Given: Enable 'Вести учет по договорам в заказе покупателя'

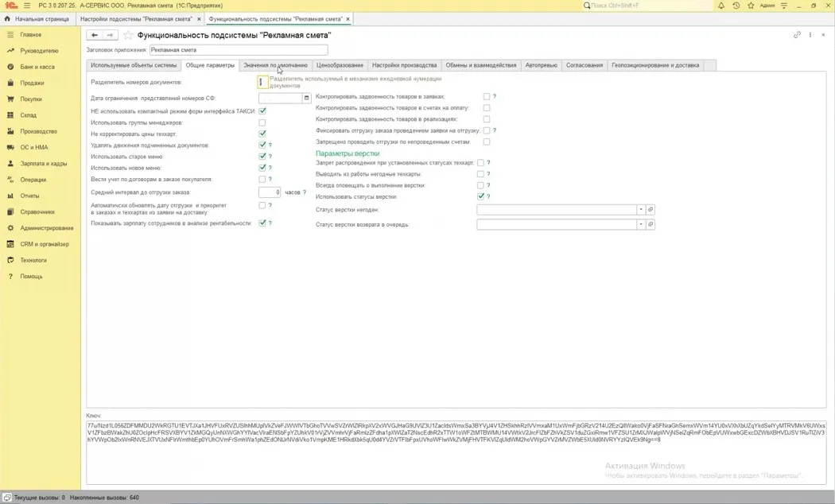Looking at the screenshot, I should click(262, 180).
